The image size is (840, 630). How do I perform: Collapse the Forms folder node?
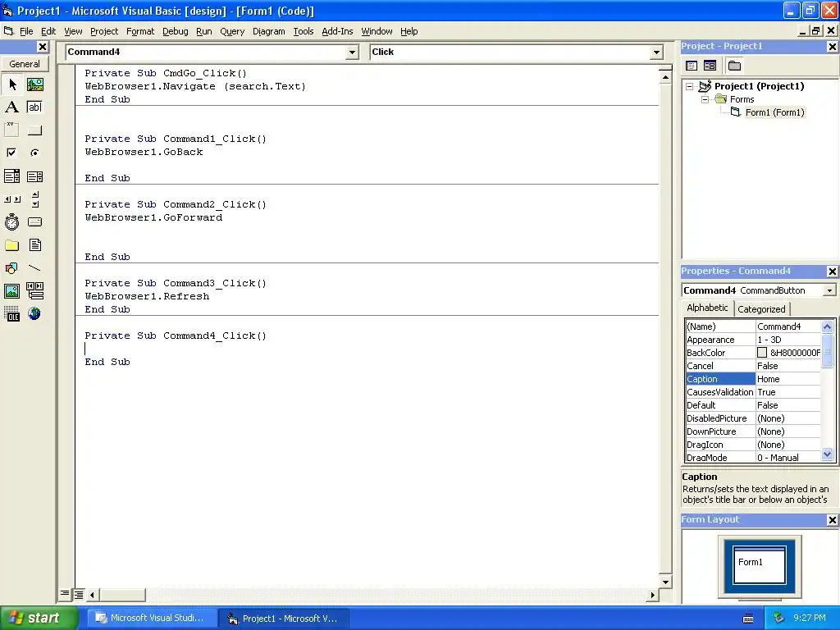click(x=705, y=99)
